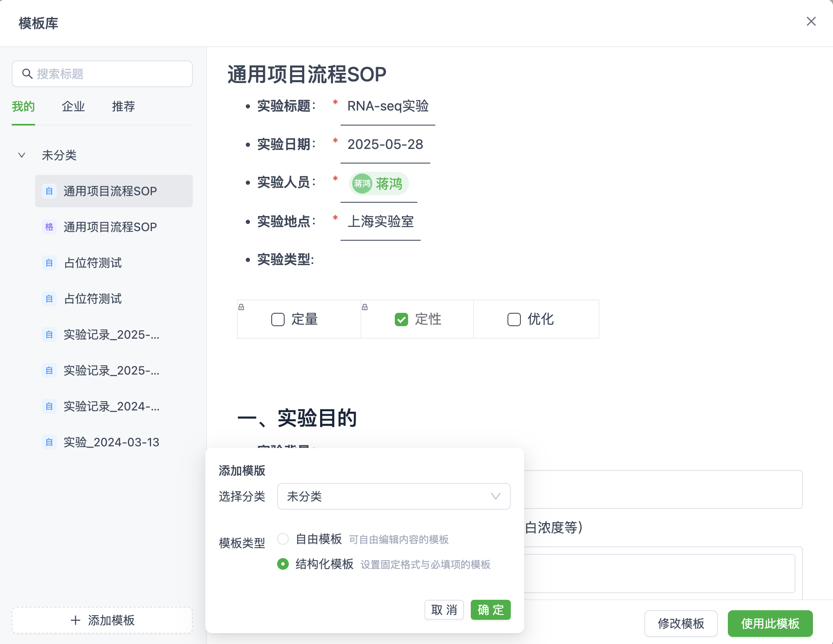Enable the 优化 checkbox
The height and width of the screenshot is (644, 833).
tap(513, 319)
